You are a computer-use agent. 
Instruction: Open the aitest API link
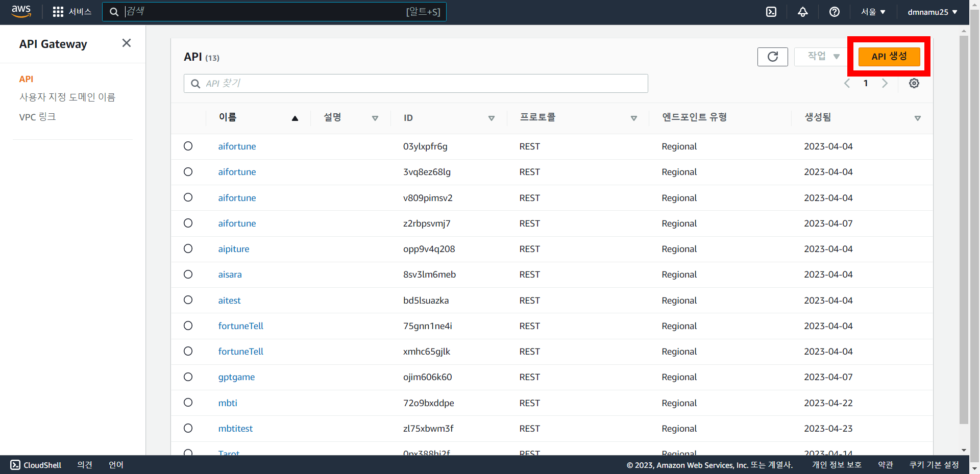[229, 301]
